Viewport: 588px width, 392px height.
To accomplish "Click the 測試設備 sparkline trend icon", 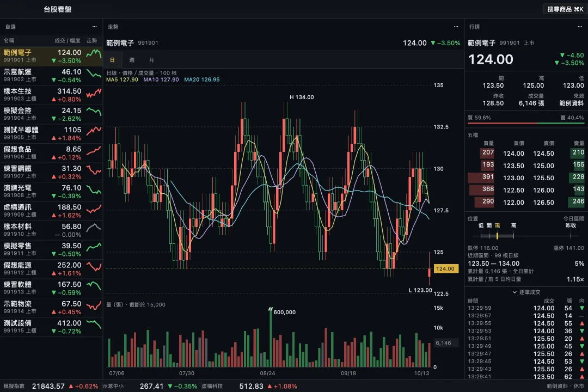I will pos(94,324).
